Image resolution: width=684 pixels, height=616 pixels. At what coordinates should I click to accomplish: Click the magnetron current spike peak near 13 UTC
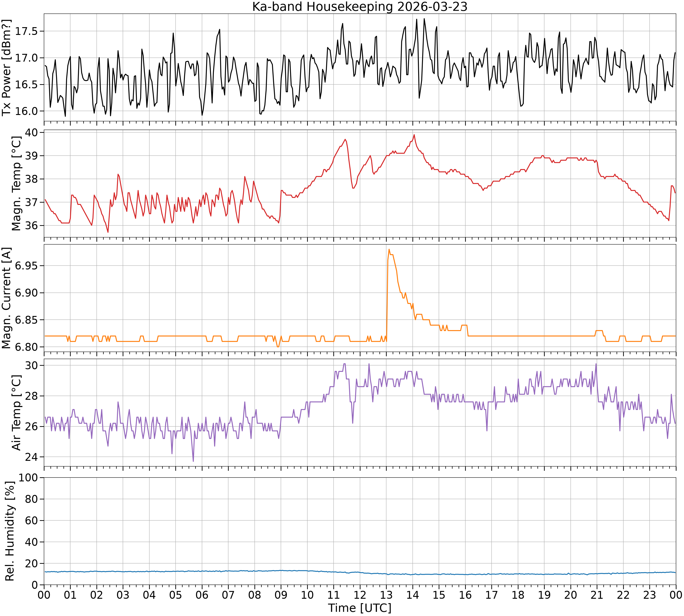click(389, 249)
